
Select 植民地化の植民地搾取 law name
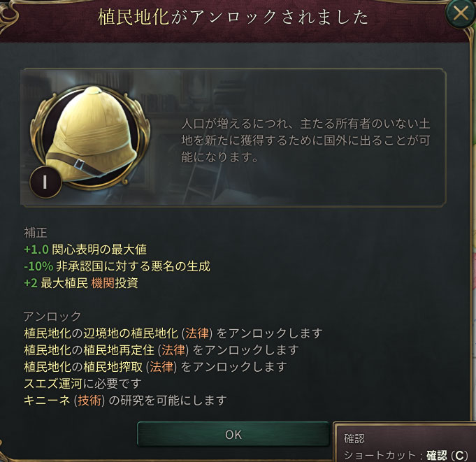83,366
